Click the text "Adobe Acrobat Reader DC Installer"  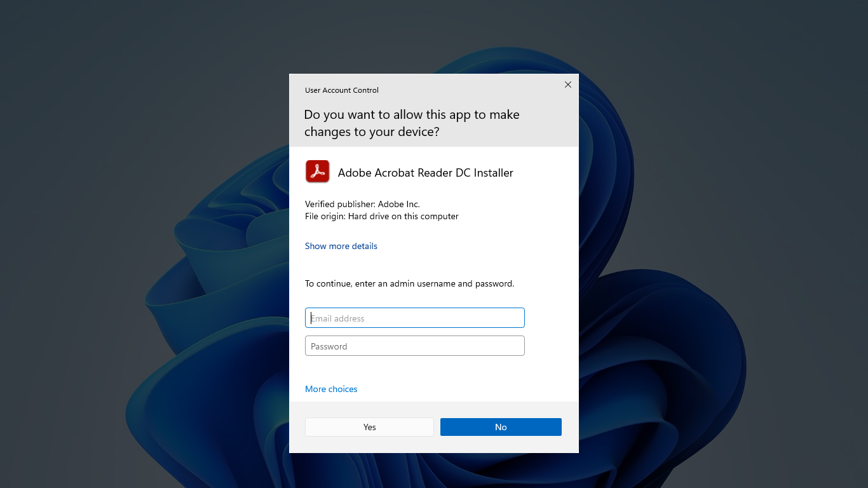click(426, 173)
